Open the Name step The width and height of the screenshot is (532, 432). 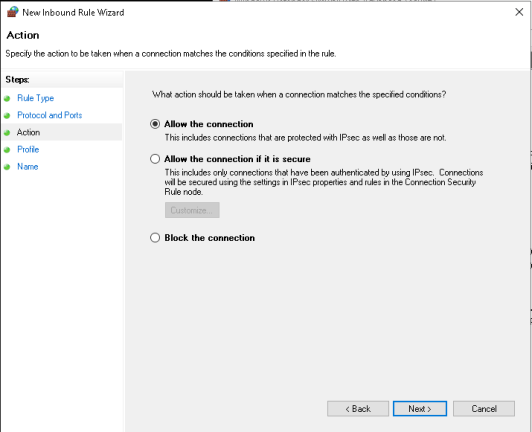pos(27,166)
